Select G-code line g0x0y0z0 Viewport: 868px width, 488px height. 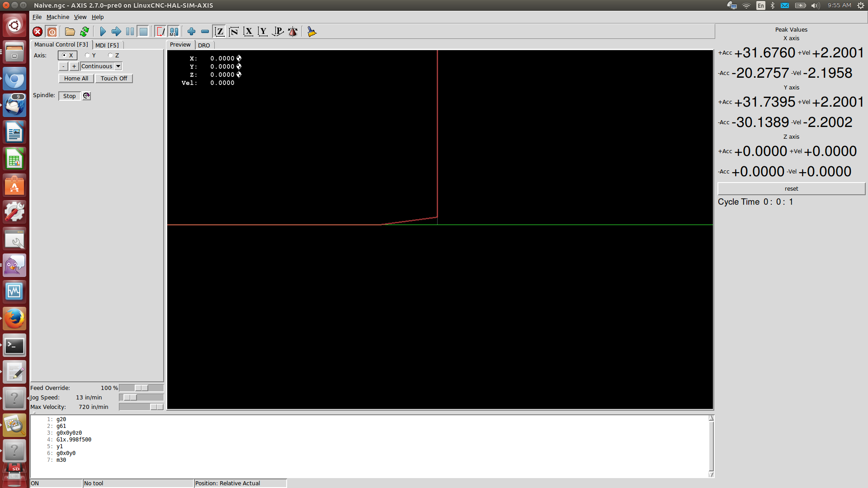[69, 433]
